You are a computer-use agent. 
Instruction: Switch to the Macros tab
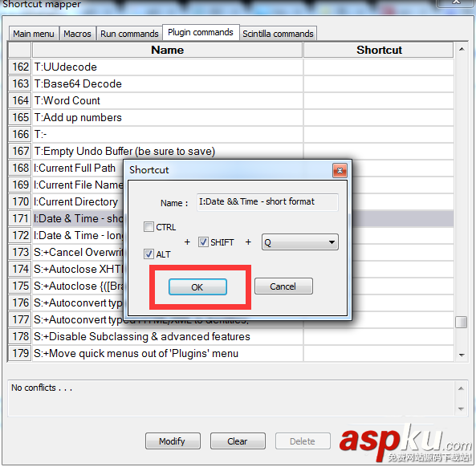[x=77, y=34]
